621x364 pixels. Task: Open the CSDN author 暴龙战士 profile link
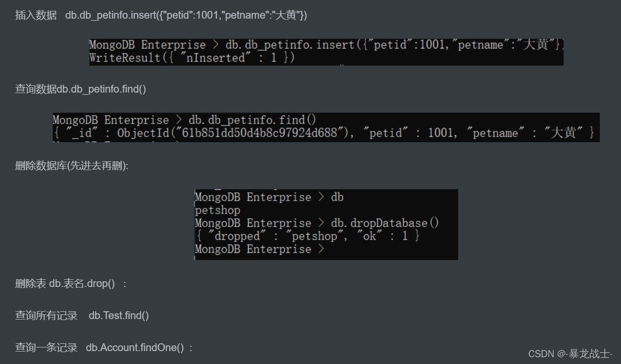(579, 354)
